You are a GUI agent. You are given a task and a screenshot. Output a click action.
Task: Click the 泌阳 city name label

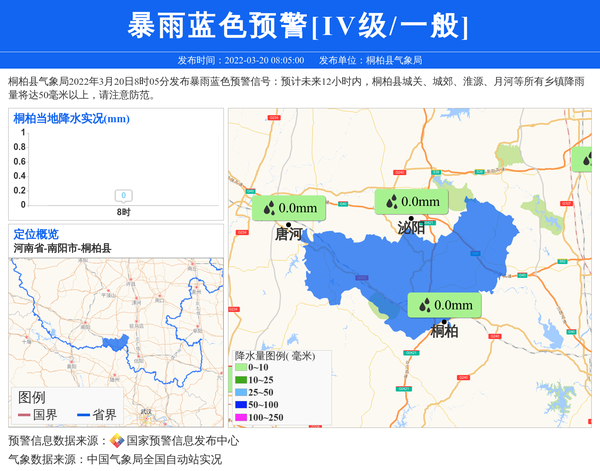[x=410, y=227]
